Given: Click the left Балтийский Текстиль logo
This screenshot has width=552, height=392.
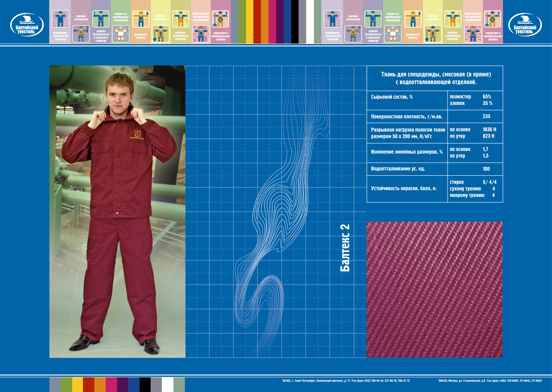Looking at the screenshot, I should (27, 25).
